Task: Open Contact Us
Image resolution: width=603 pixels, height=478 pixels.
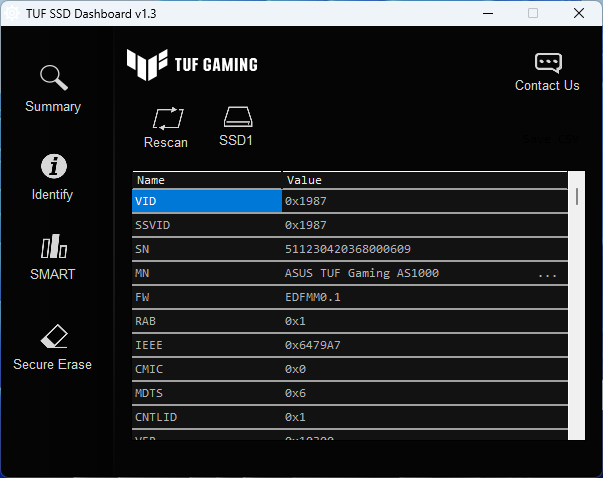Action: 547,73
